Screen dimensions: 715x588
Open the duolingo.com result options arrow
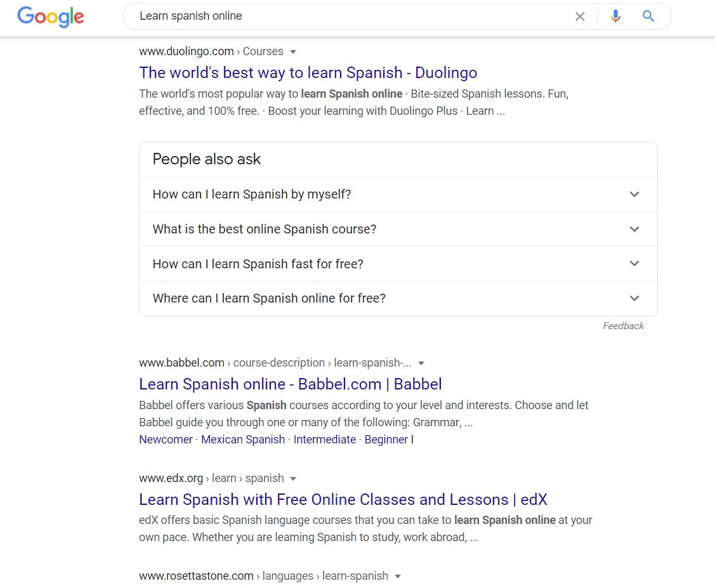293,52
